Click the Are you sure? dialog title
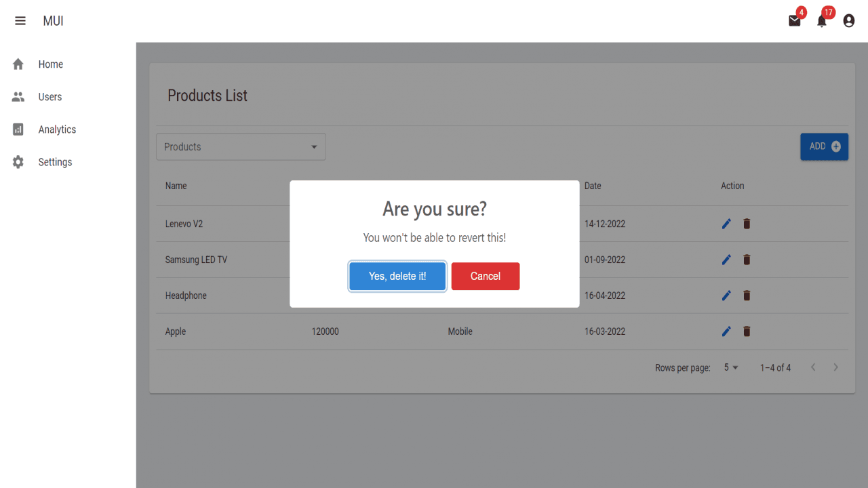The width and height of the screenshot is (868, 488). 435,209
